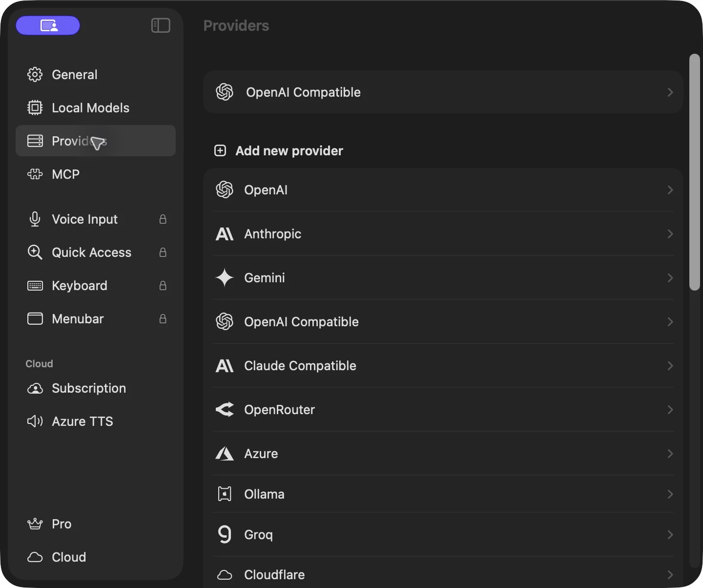Click the Menubar window icon
703x588 pixels.
point(35,318)
